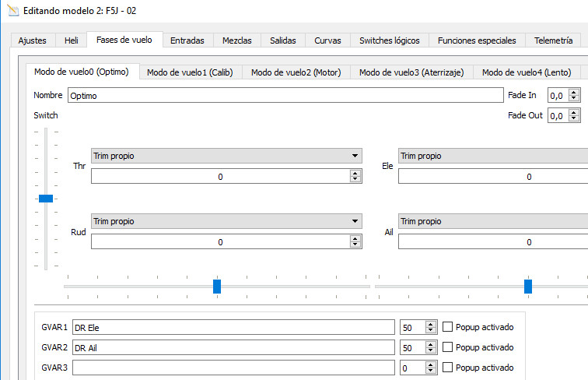Expand Rud trim propio dropdown

coord(226,221)
